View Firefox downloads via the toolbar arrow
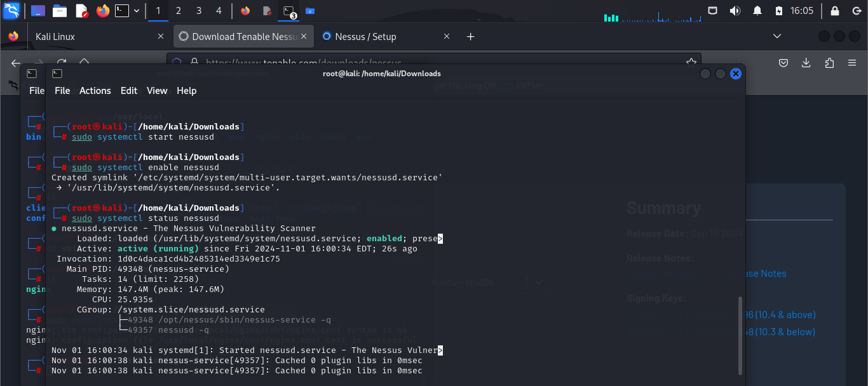 coord(806,63)
